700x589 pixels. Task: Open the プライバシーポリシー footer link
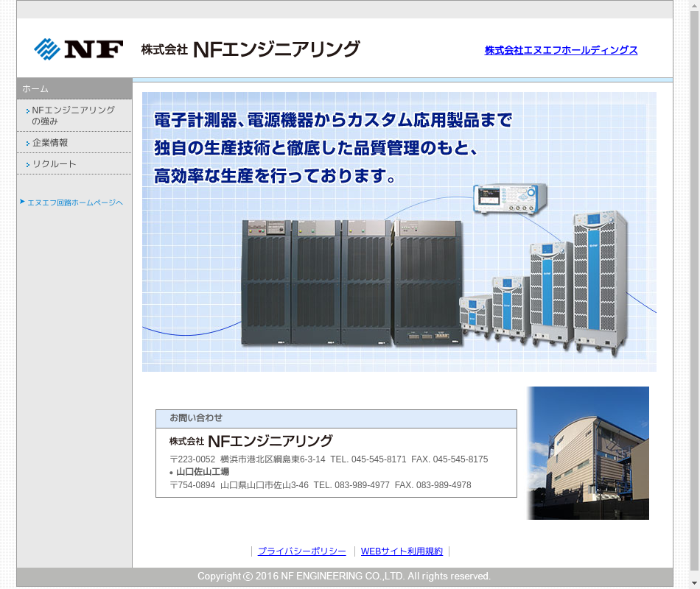pos(301,551)
